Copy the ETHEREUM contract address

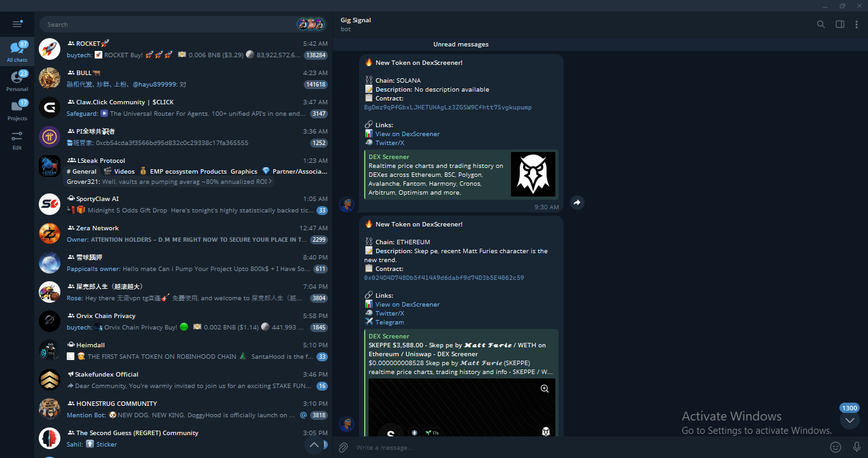(444, 278)
